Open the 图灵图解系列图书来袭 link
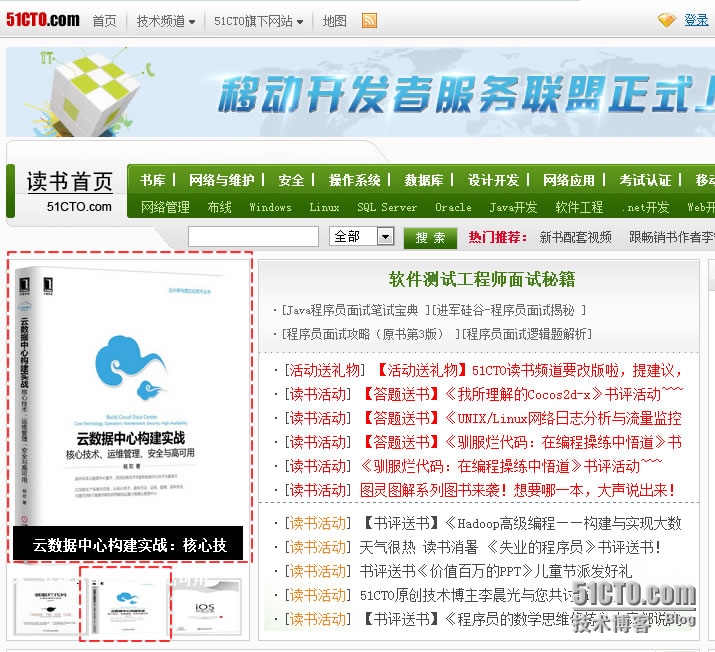 (517, 491)
